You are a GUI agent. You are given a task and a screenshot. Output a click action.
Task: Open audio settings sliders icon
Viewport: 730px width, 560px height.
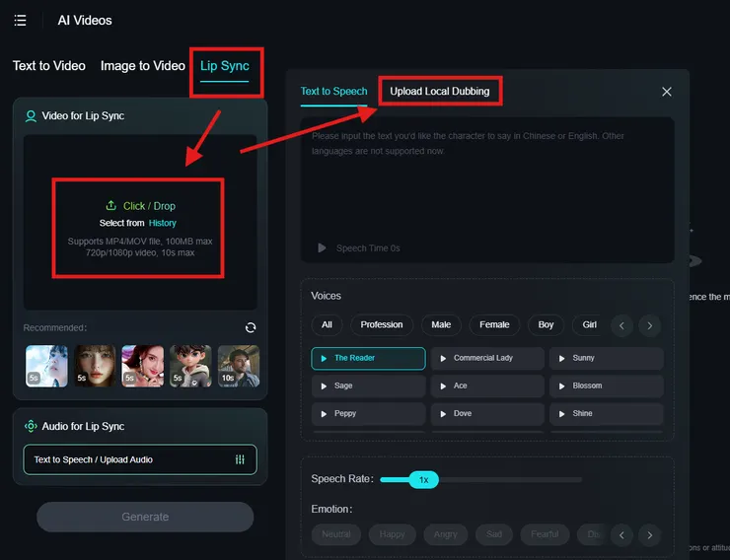pos(240,460)
